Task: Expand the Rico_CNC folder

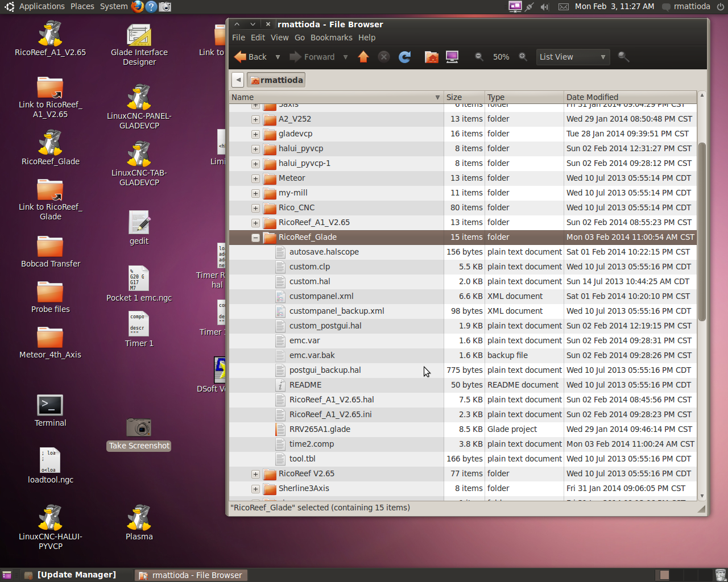Action: pos(255,208)
